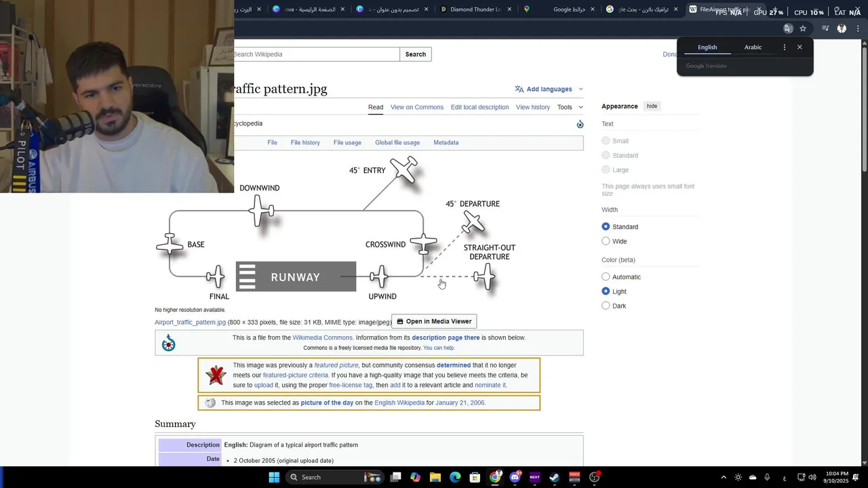Open volume control in system tray

coord(812,477)
